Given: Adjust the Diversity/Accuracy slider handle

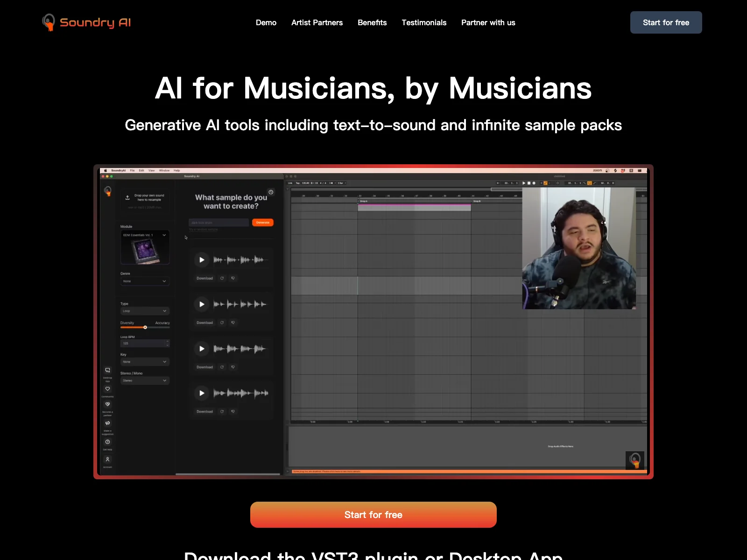Looking at the screenshot, I should (x=145, y=327).
